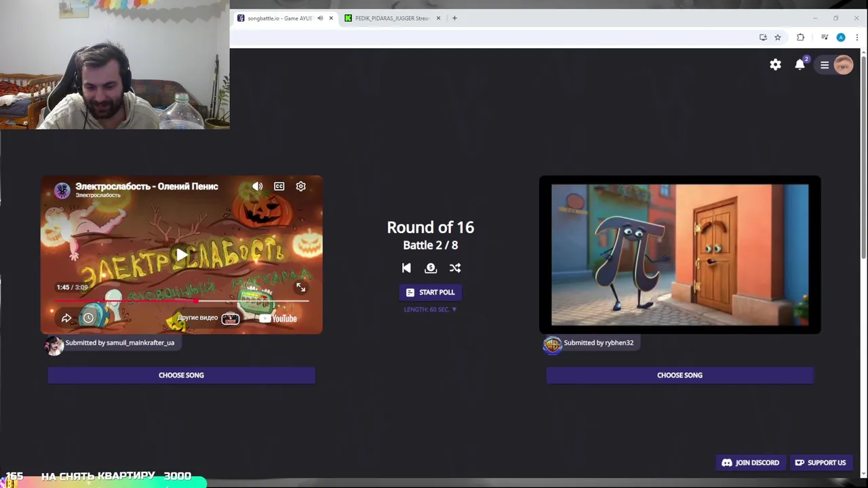
Task: Open YouTube player settings gear
Action: 300,186
